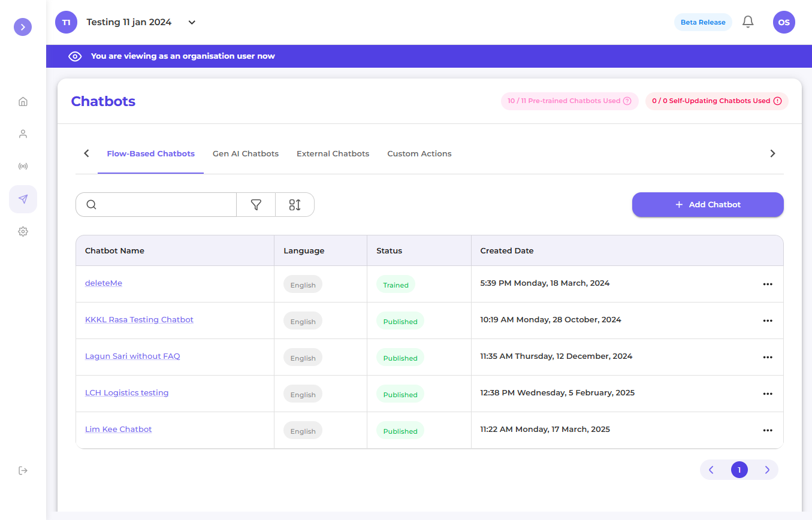Click the logout icon in sidebar
This screenshot has width=812, height=520.
point(23,470)
